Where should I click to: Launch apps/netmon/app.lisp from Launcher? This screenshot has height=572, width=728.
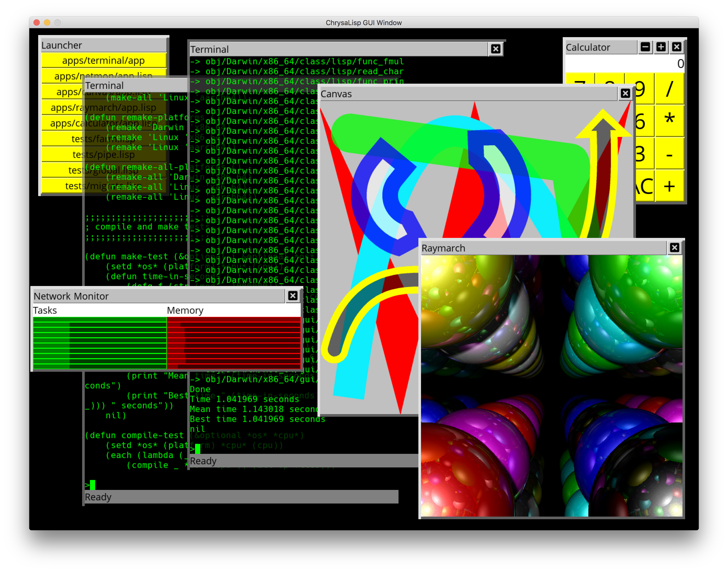pyautogui.click(x=67, y=76)
